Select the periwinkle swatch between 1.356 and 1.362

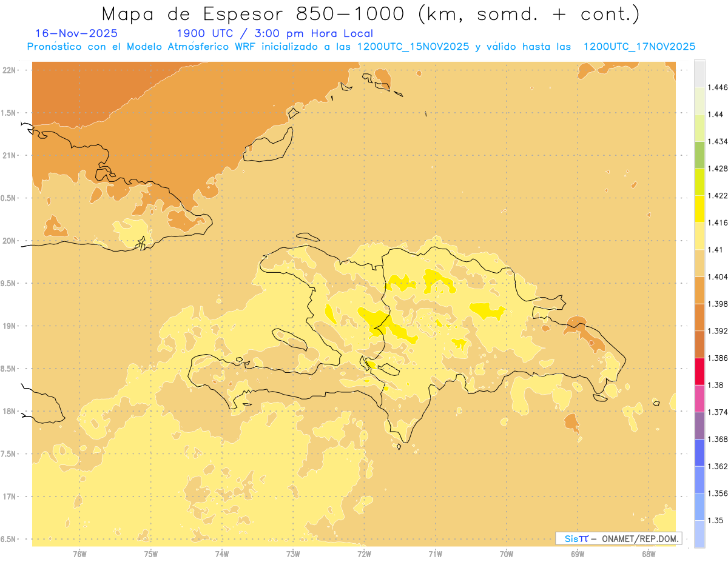699,480
